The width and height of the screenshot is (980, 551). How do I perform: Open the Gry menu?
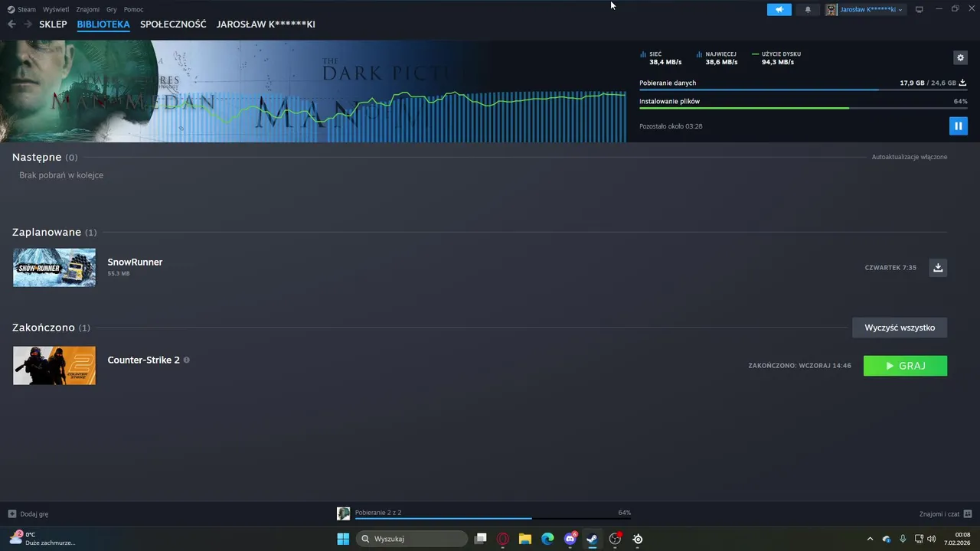[x=112, y=9]
